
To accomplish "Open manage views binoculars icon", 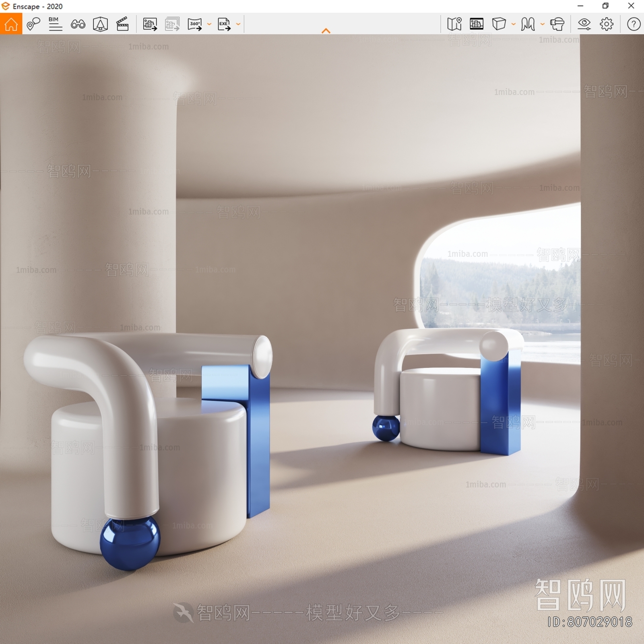I will 78,25.
